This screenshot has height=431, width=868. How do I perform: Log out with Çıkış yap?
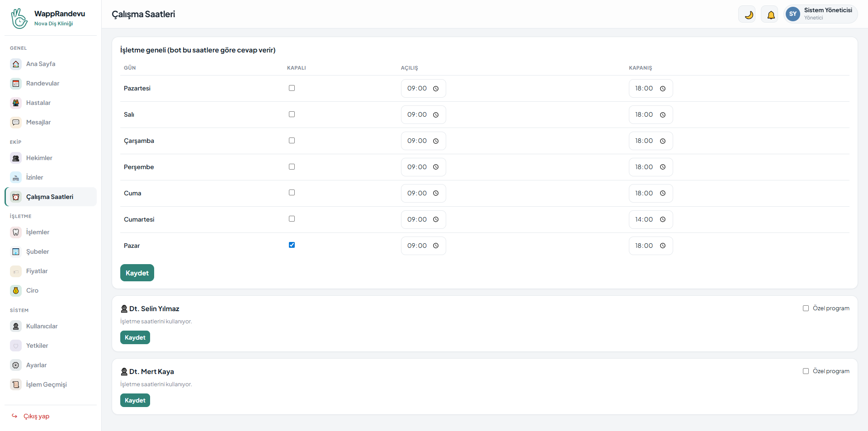36,416
